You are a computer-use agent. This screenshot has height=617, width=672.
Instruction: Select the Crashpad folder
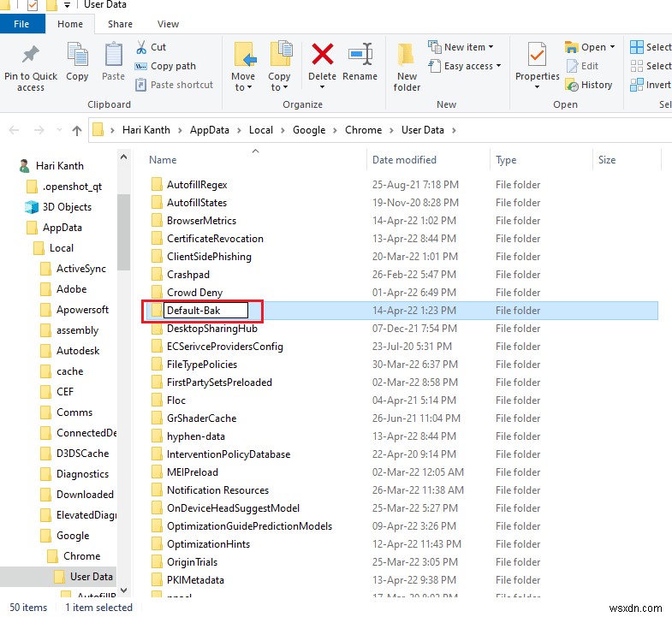188,275
